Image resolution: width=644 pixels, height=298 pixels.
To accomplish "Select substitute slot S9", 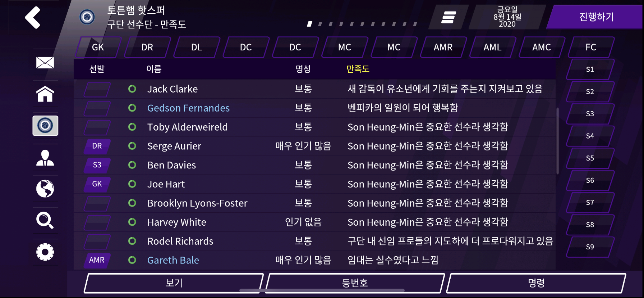I will [590, 247].
